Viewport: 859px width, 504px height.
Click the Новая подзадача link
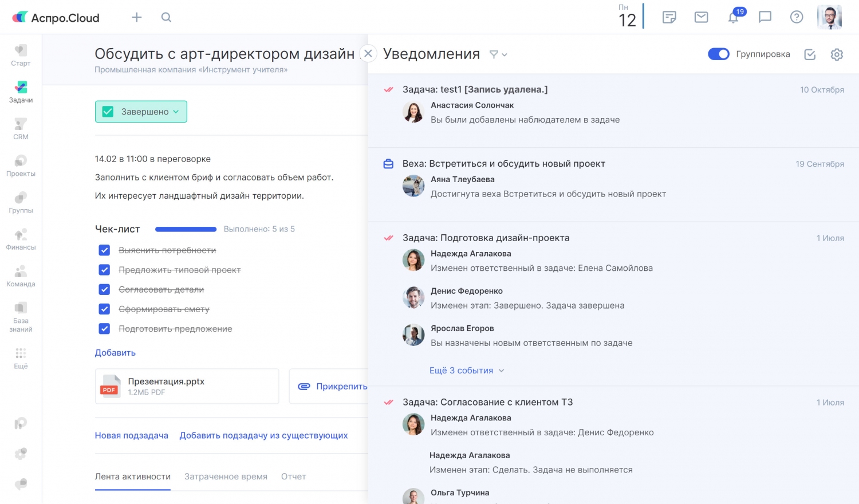click(131, 435)
